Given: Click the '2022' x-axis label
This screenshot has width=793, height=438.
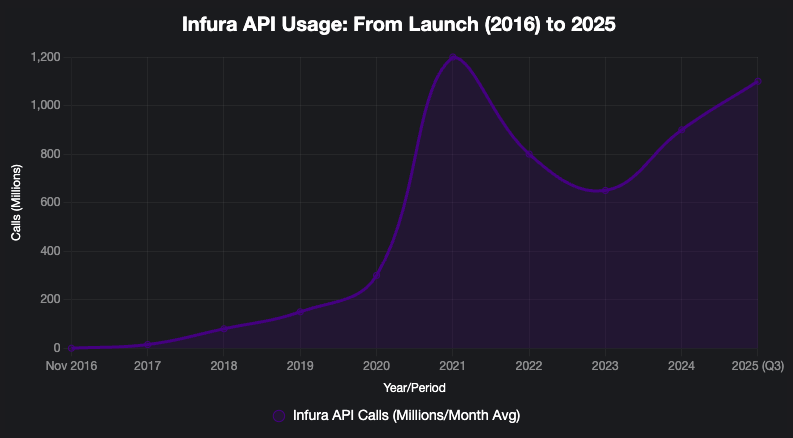Looking at the screenshot, I should [x=529, y=366].
